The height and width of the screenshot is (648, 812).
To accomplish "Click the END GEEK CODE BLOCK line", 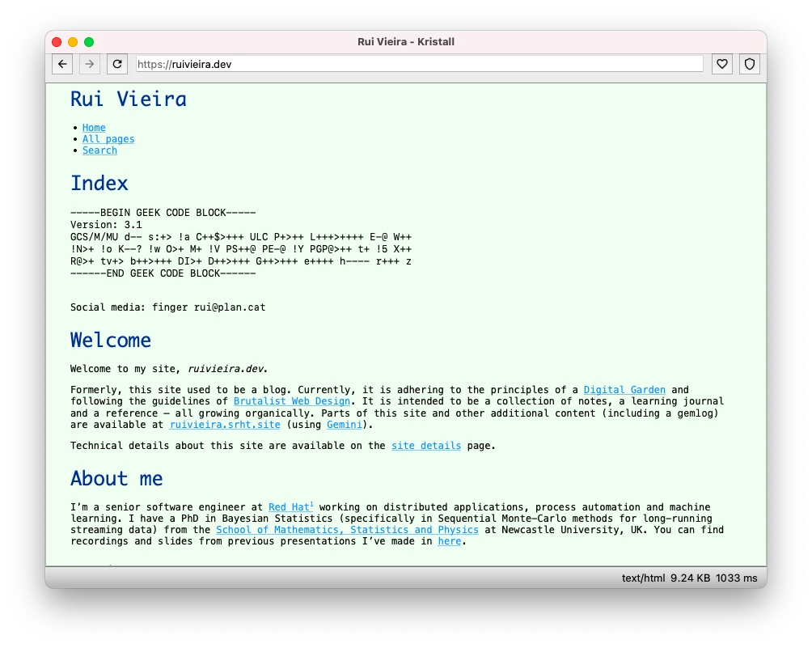I will [x=163, y=273].
